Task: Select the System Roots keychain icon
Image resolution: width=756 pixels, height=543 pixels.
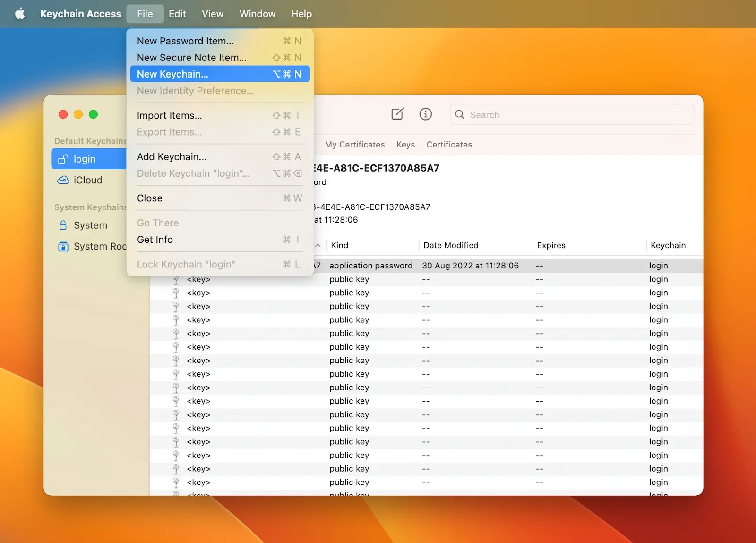Action: (x=63, y=246)
